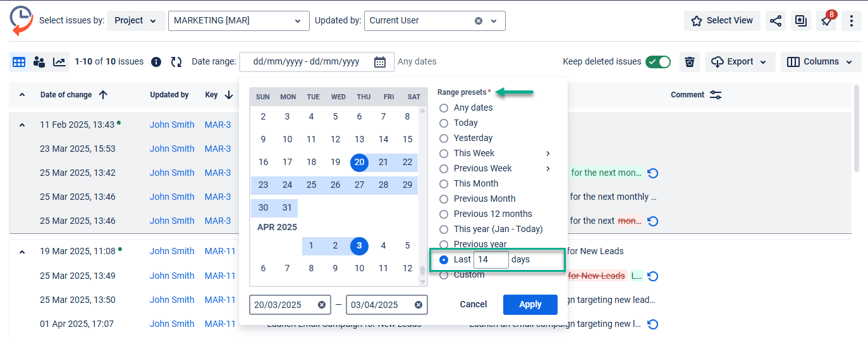The image size is (868, 337).
Task: Open the three-dot more options menu
Action: pyautogui.click(x=852, y=21)
